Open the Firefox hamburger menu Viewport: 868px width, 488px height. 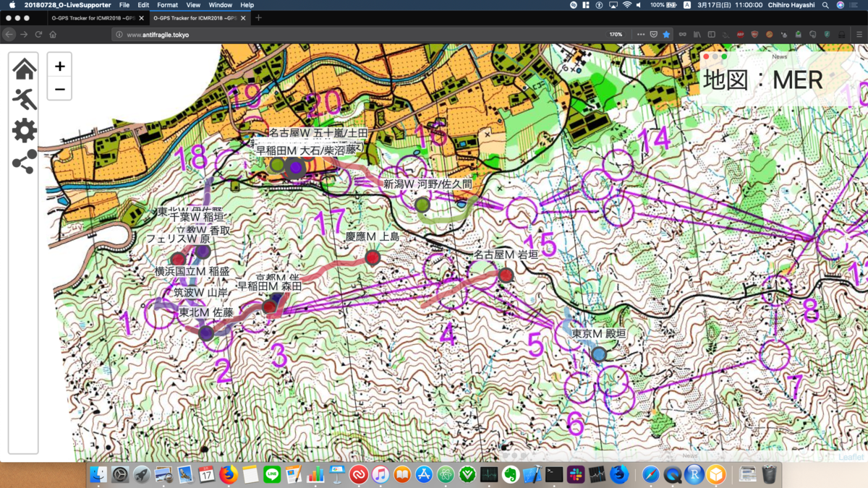pyautogui.click(x=858, y=34)
